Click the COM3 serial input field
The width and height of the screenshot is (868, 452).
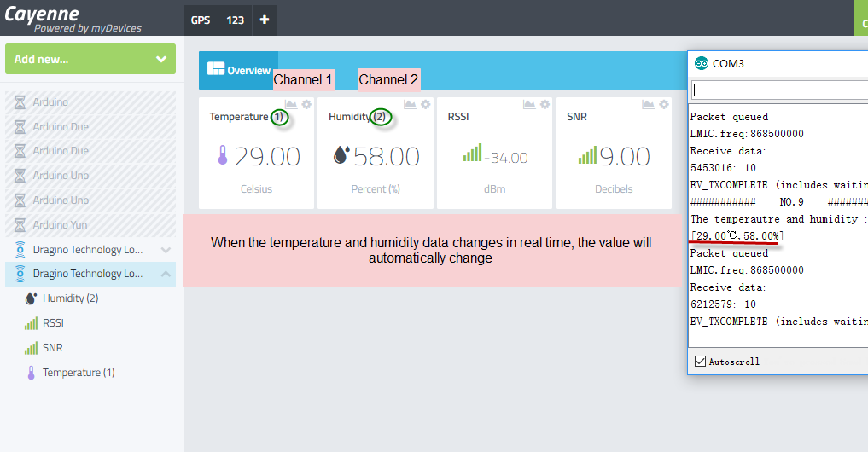pyautogui.click(x=779, y=90)
